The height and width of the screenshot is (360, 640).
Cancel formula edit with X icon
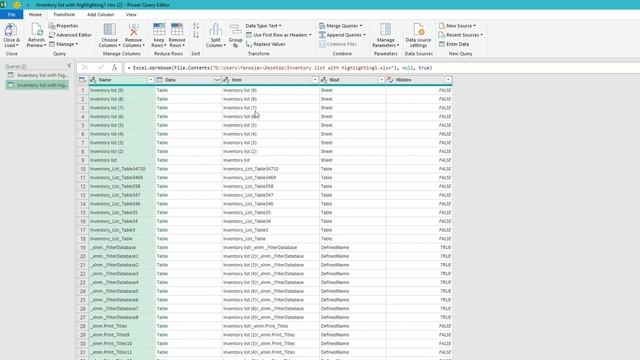tap(85, 68)
